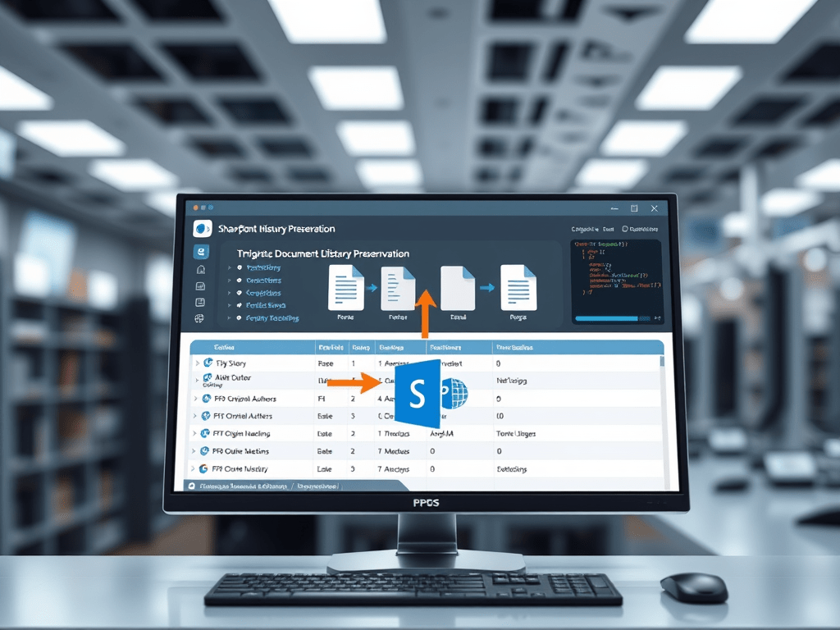Select the circular icon beside the Fly Story row
840x630 pixels.
[208, 363]
